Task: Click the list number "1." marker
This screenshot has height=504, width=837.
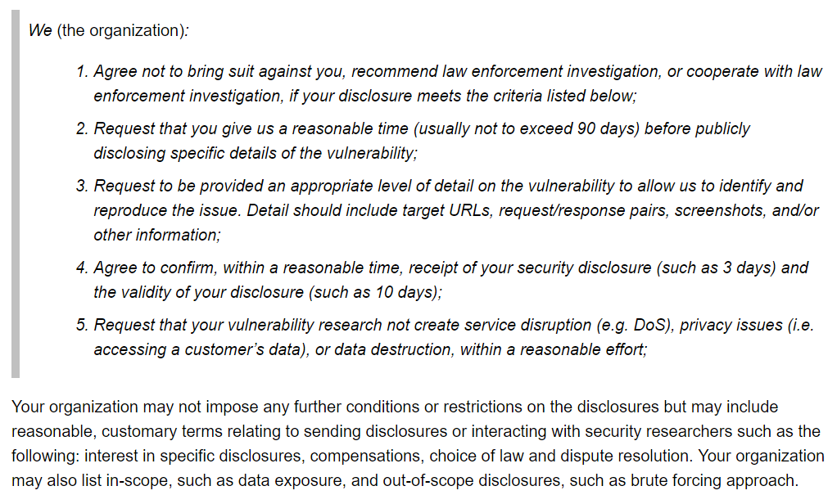Action: click(82, 71)
